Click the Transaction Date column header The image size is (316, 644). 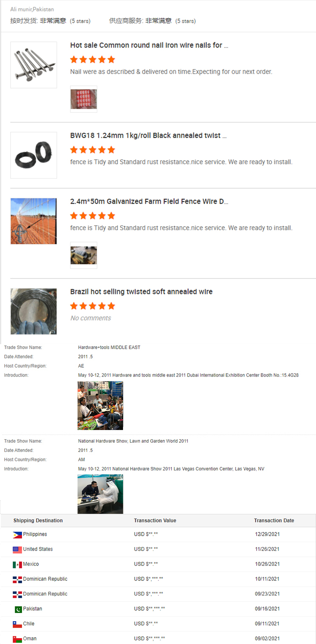[274, 521]
